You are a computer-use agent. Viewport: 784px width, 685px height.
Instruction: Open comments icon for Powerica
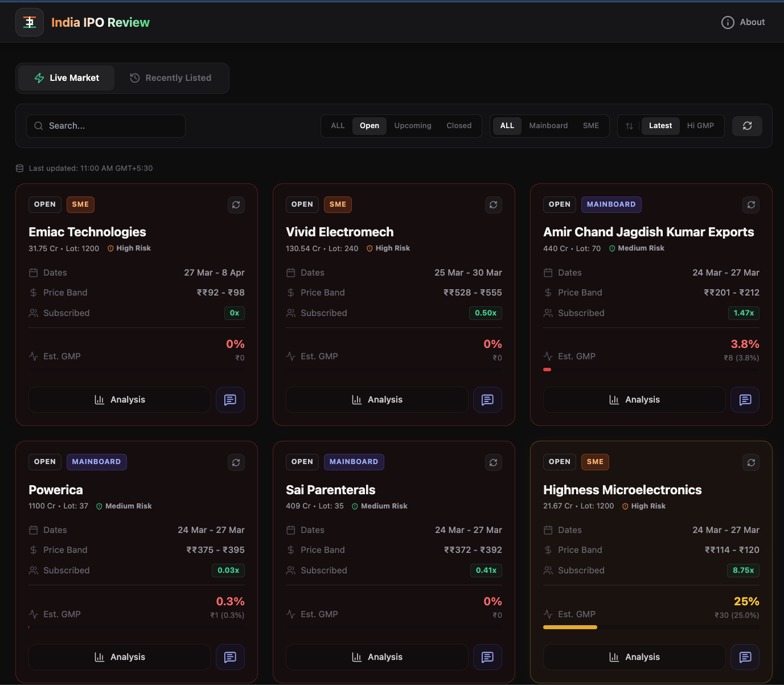[230, 657]
